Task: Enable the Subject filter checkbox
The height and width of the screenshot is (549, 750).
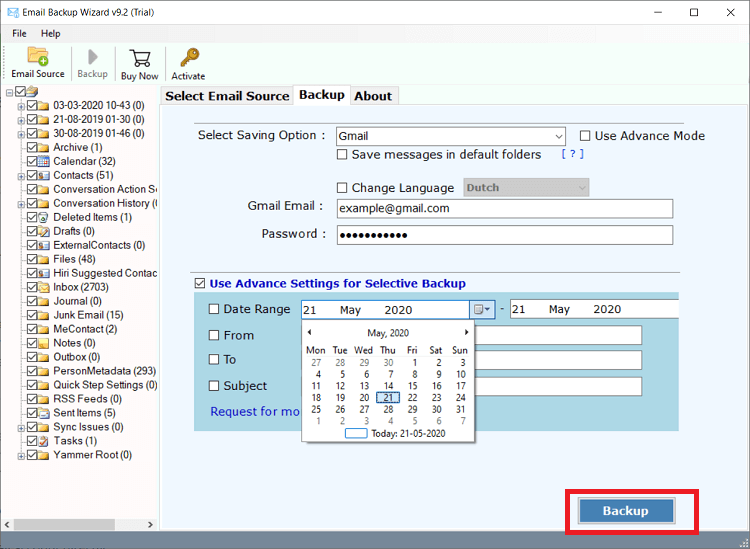Action: (x=214, y=385)
